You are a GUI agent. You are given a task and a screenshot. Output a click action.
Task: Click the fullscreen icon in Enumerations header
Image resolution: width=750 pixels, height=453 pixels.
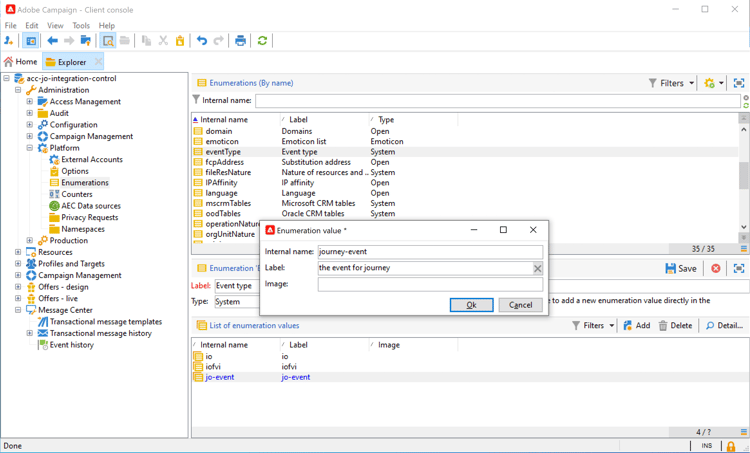click(x=739, y=83)
